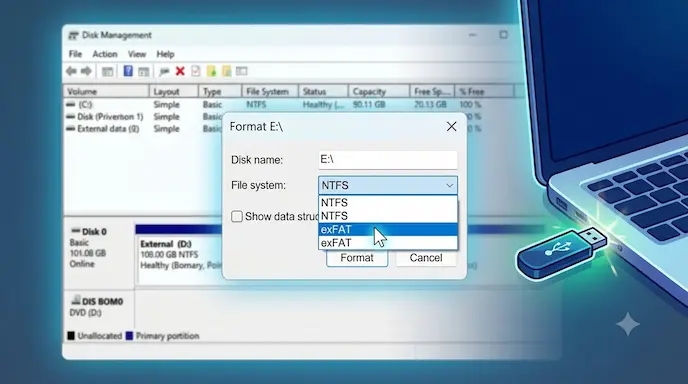688x384 pixels.
Task: Select the highlighted exFAT option in the list
Action: (x=388, y=230)
